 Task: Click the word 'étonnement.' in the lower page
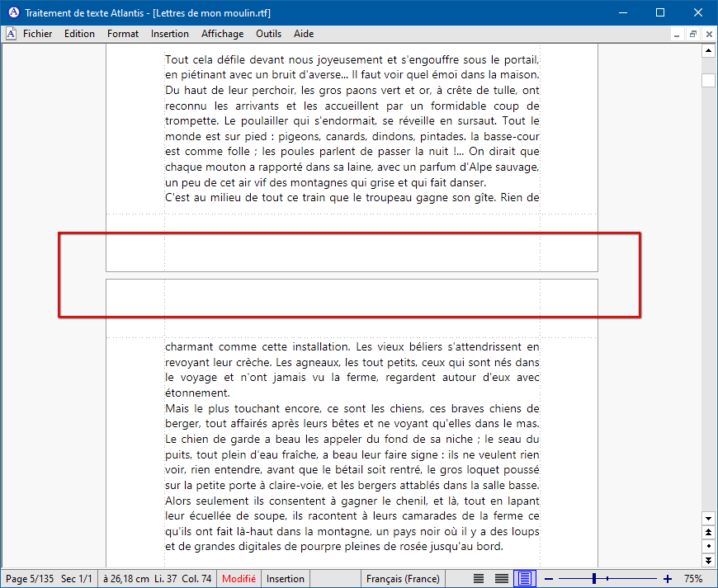(198, 393)
